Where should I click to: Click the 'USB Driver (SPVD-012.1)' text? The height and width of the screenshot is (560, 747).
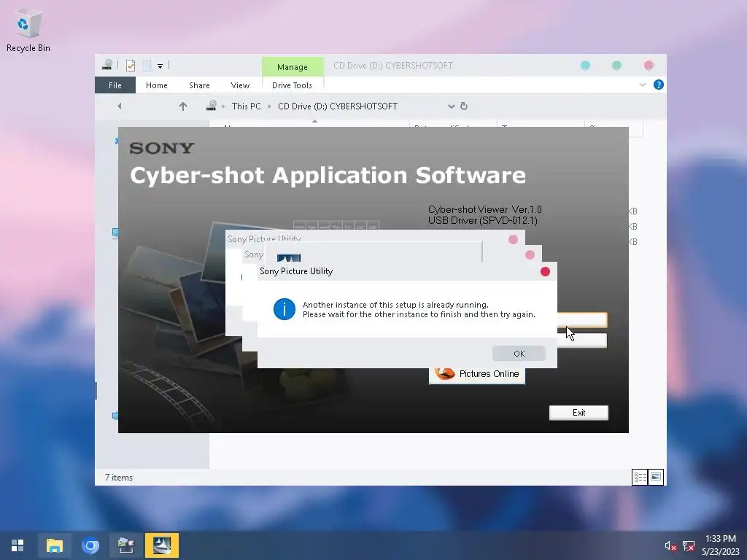(483, 220)
